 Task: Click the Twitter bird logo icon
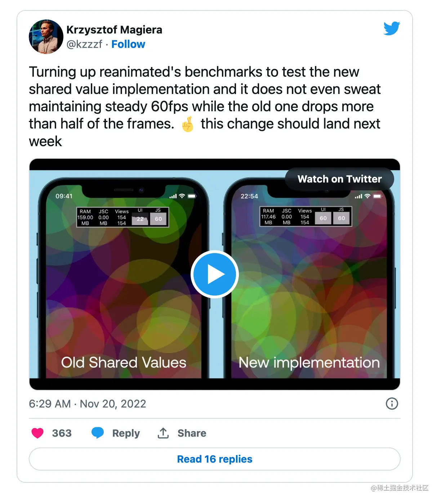392,28
